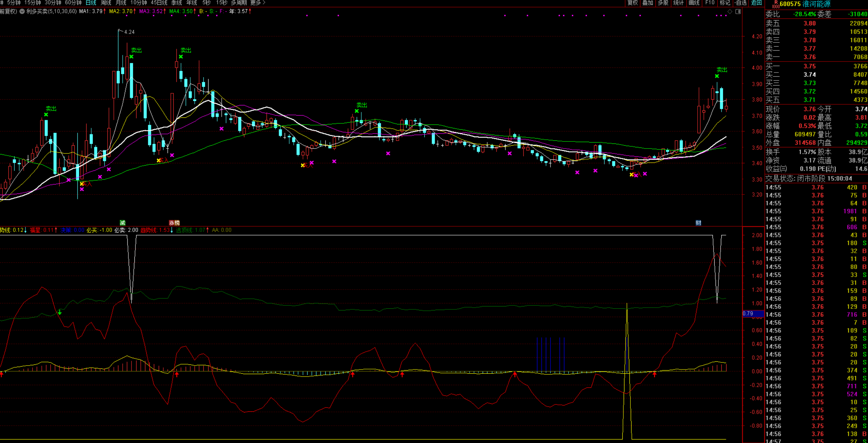
Task: Switch to 周线 weekly period
Action: [x=106, y=3]
